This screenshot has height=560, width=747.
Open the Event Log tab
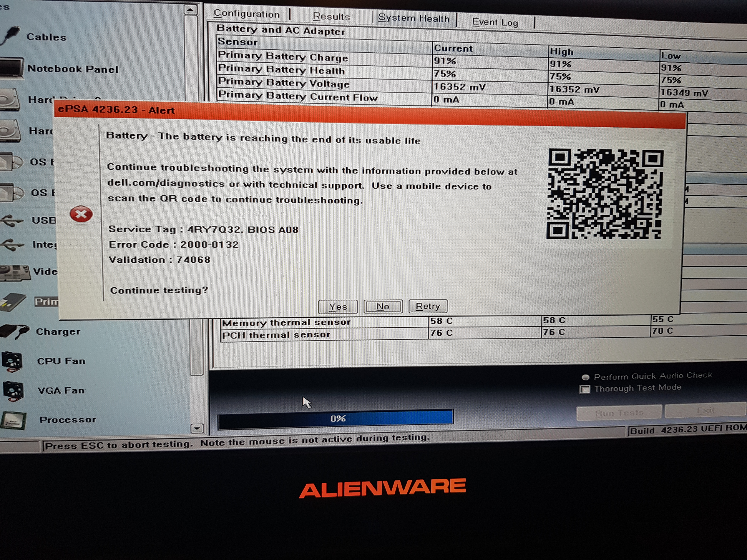coord(495,23)
